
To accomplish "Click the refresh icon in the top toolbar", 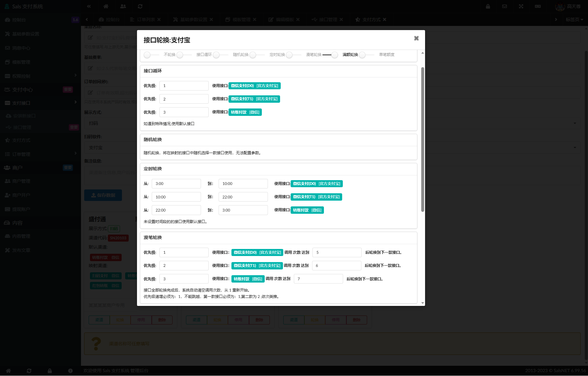I will (140, 6).
